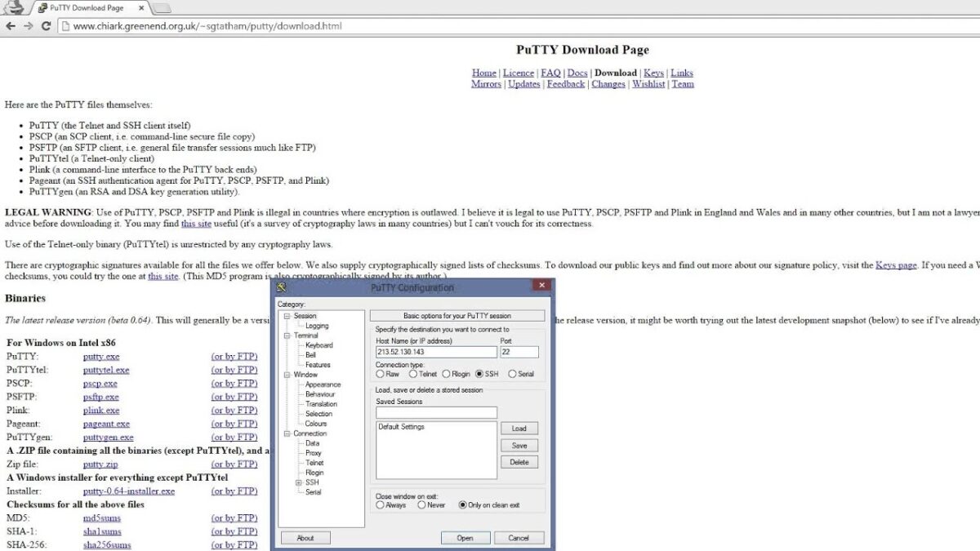This screenshot has width=980, height=551.
Task: Collapse the Window category node
Action: (287, 375)
